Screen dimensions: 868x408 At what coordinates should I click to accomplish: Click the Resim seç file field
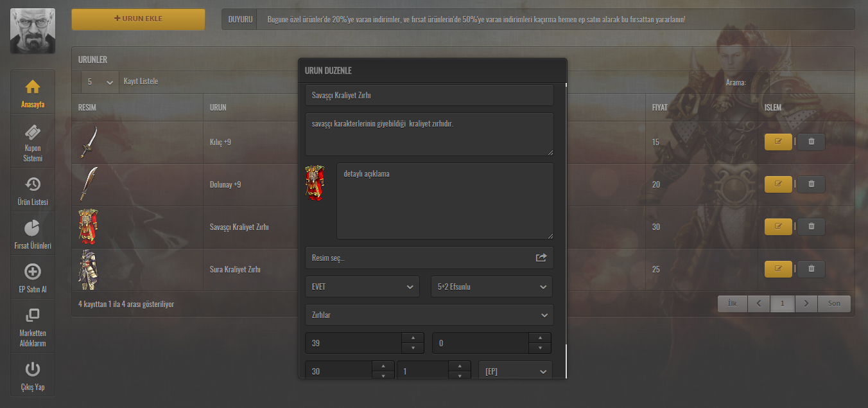point(429,258)
